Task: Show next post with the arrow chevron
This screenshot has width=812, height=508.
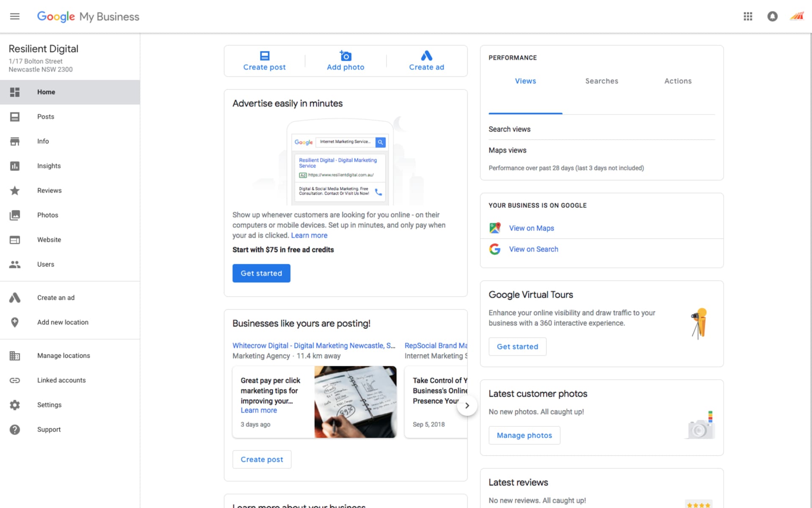Action: tap(467, 406)
